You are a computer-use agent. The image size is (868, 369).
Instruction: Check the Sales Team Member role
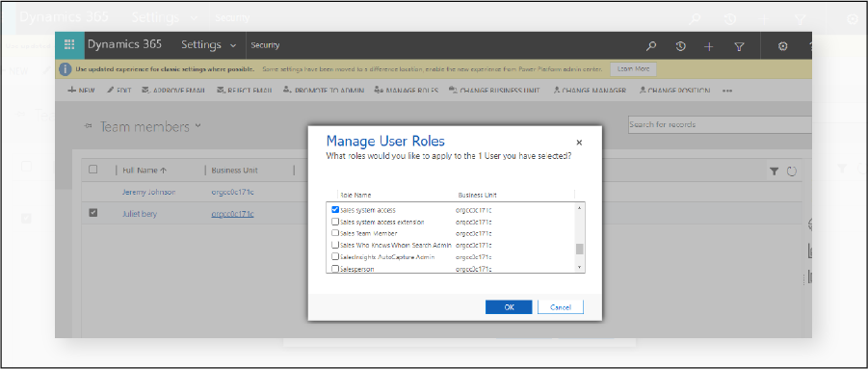[x=335, y=233]
